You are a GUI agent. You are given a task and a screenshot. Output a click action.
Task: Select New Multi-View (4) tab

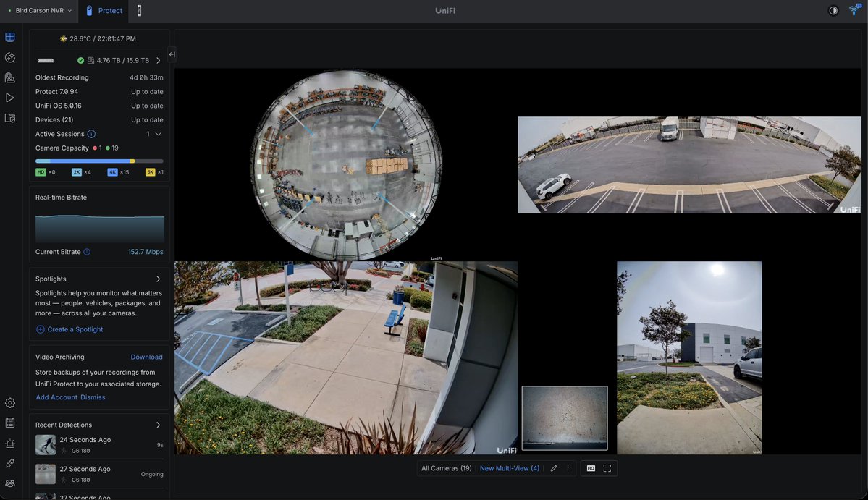click(509, 468)
